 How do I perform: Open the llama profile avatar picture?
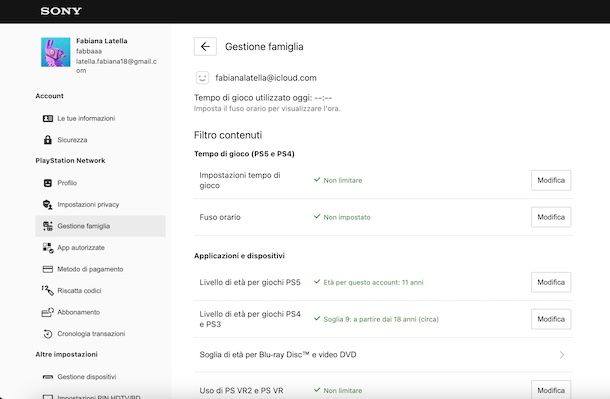(x=56, y=52)
